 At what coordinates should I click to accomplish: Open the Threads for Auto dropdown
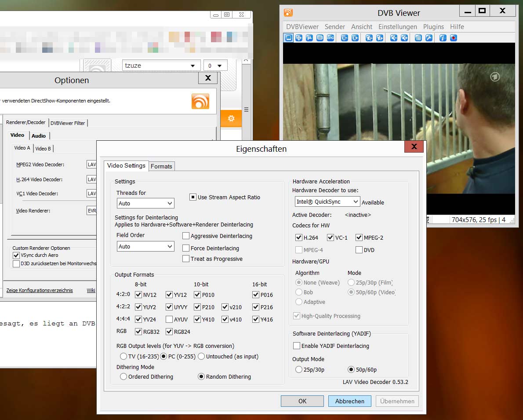coord(145,203)
